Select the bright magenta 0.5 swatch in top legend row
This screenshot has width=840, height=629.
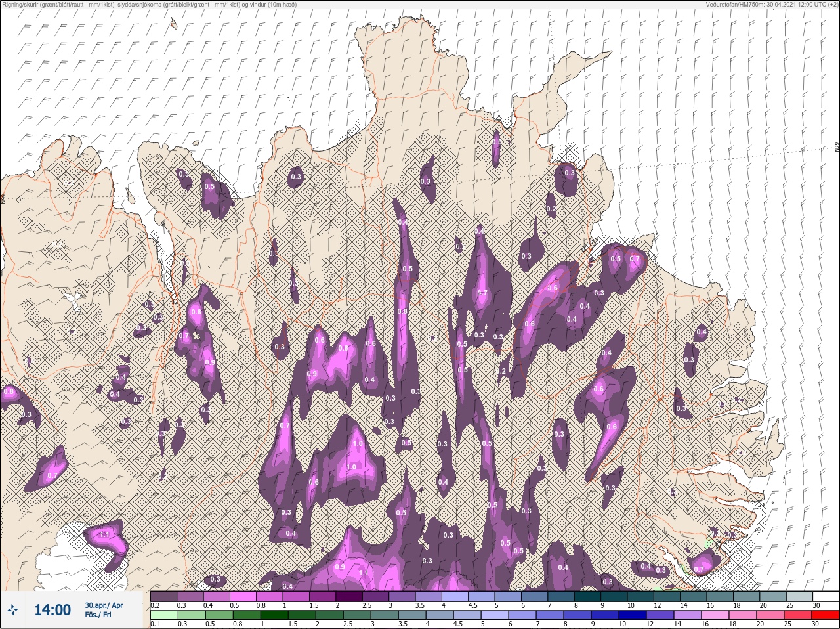coord(243,596)
